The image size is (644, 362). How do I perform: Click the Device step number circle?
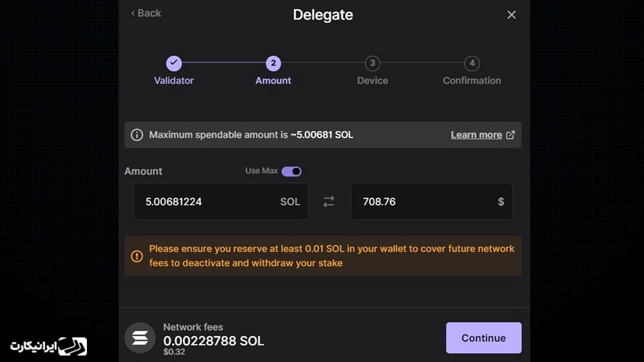[372, 63]
